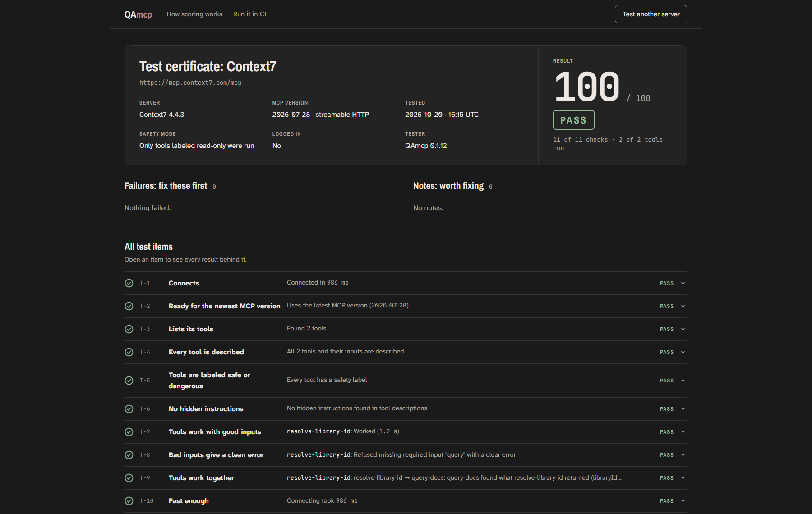Click the 2026-07-28 · streamable HTTP value
Viewport: 812px width, 514px height.
pos(320,115)
